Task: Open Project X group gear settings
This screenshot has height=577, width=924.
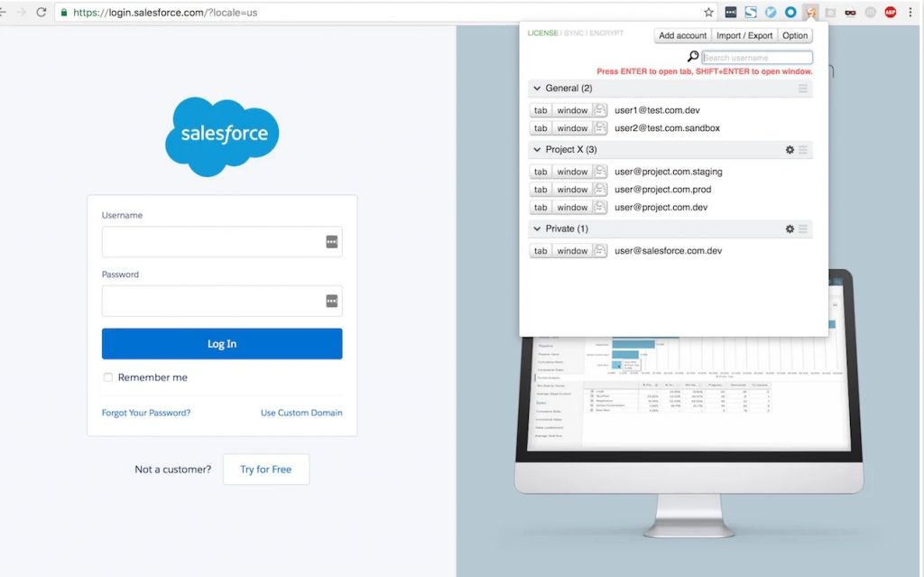Action: [790, 150]
